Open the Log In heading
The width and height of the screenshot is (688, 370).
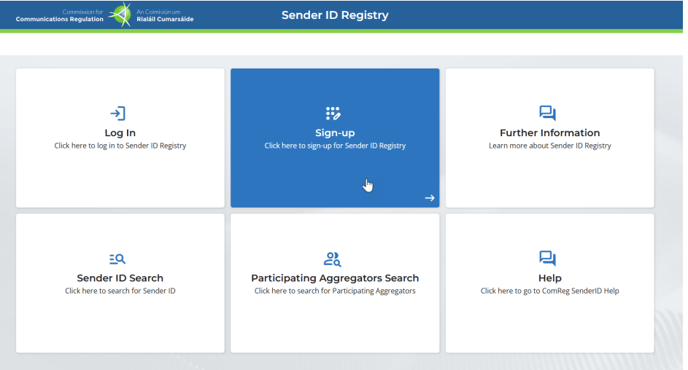120,133
